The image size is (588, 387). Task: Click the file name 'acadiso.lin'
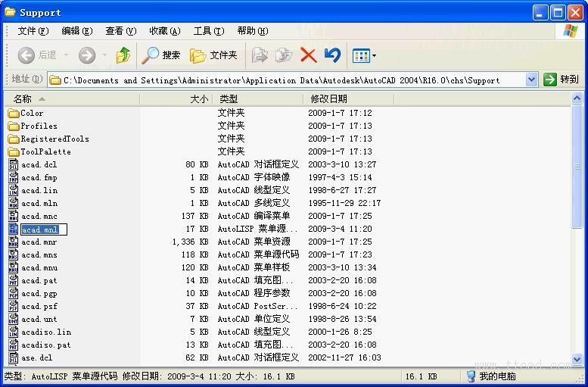click(46, 332)
